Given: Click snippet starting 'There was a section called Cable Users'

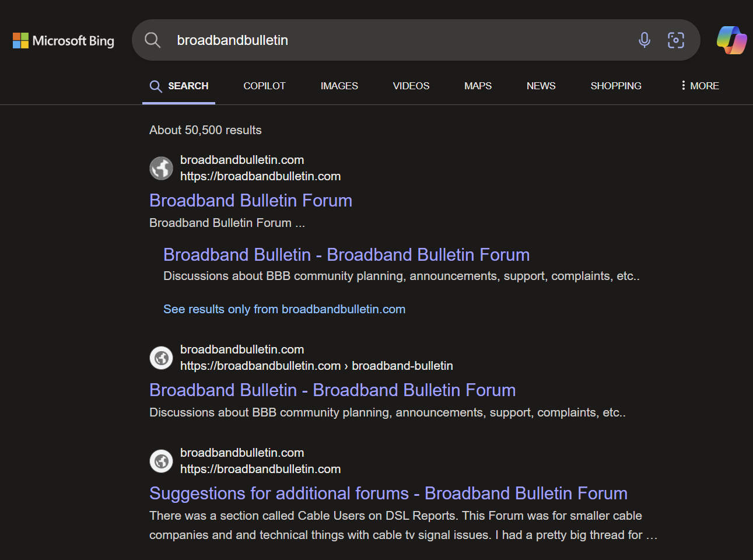Looking at the screenshot, I should point(403,525).
